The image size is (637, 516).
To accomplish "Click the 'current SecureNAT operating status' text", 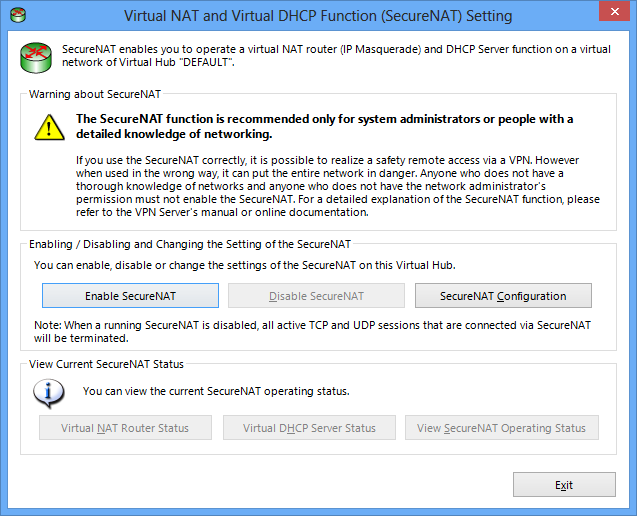I will point(216,391).
